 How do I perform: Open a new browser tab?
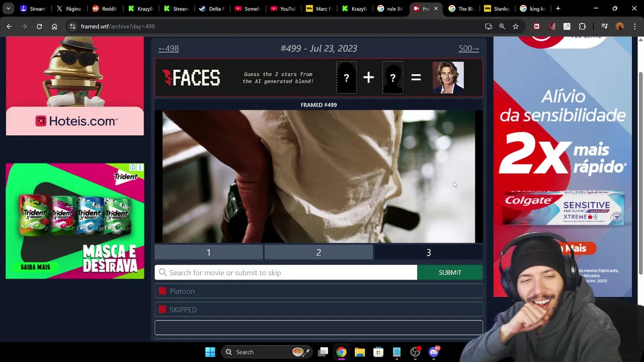558,9
